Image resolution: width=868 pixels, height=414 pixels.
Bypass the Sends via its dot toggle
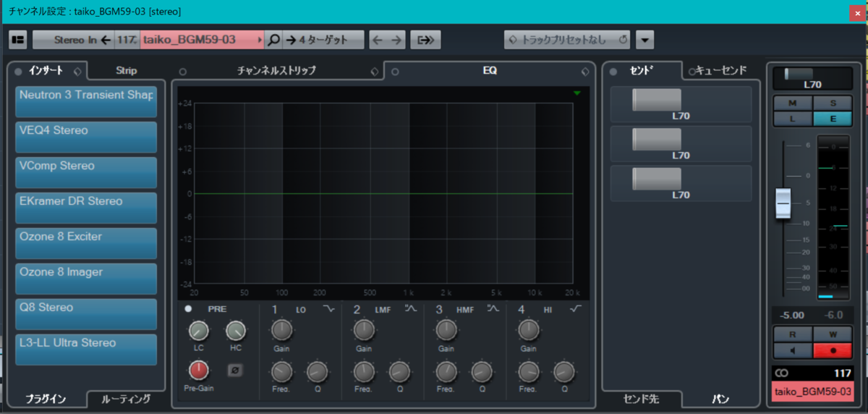(613, 71)
